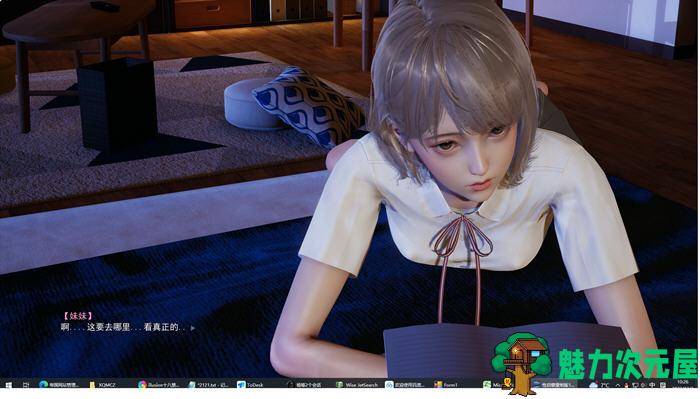Open the Excel taskbar window

[491, 385]
